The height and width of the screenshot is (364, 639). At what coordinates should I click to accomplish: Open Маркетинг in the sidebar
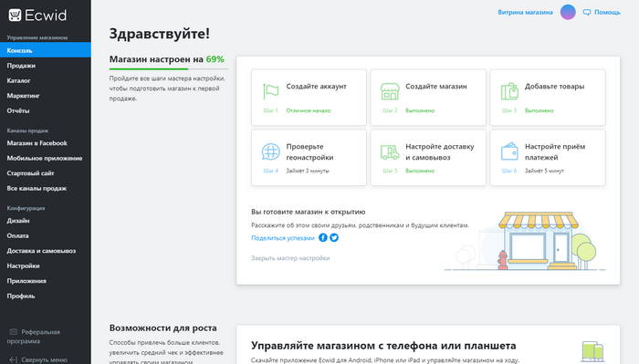[x=23, y=96]
